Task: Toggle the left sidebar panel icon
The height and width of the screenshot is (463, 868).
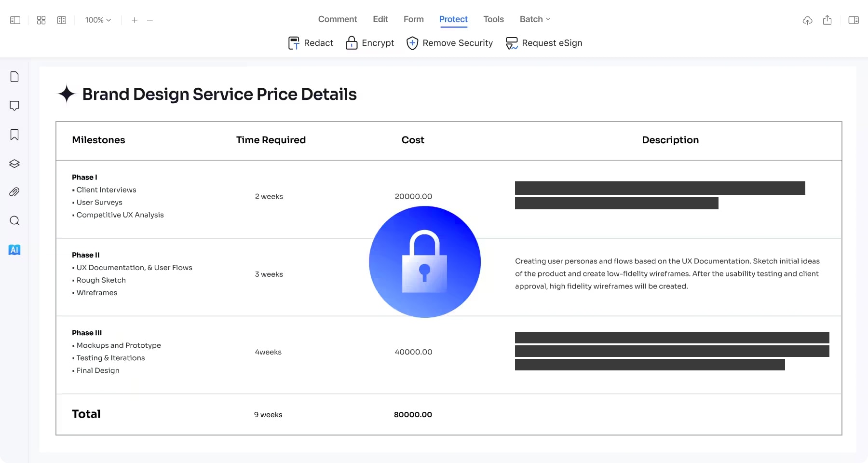Action: click(15, 20)
